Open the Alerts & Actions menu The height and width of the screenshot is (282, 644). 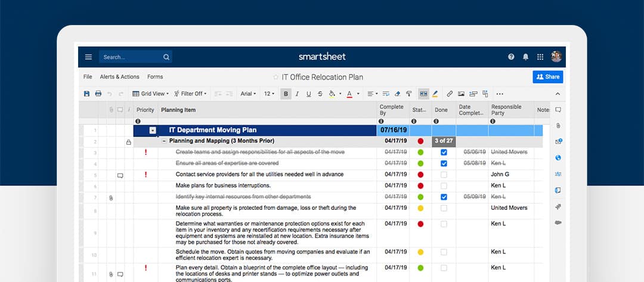[119, 77]
